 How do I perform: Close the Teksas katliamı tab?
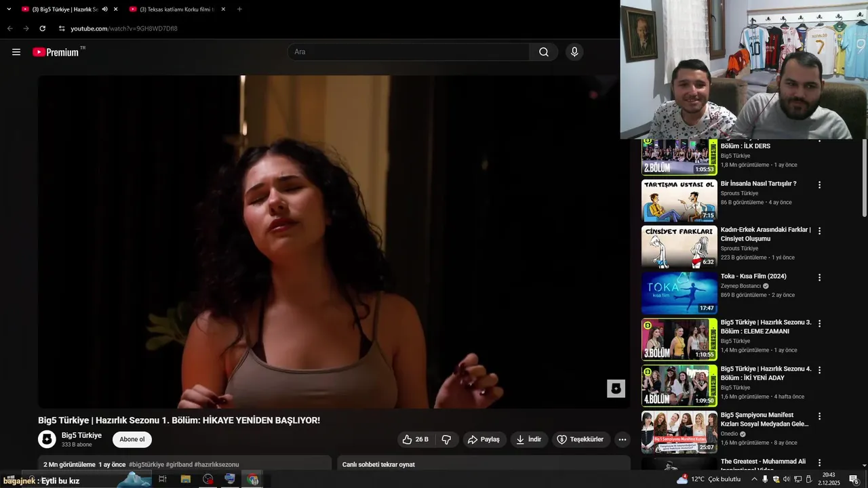[x=223, y=9]
